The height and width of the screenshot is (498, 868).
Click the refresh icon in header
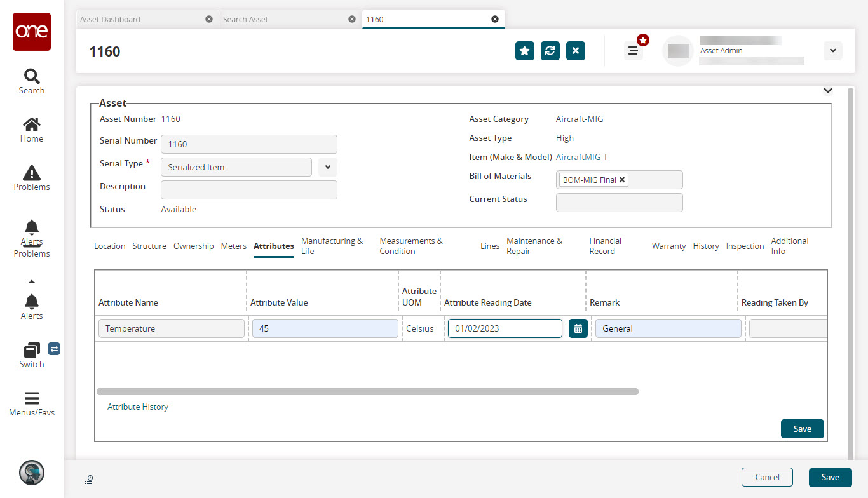coord(550,51)
